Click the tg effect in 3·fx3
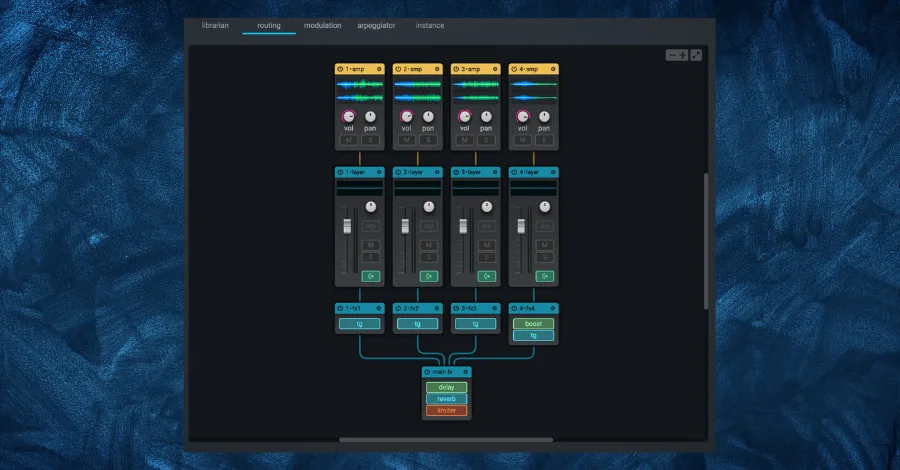This screenshot has height=470, width=900. click(x=476, y=324)
